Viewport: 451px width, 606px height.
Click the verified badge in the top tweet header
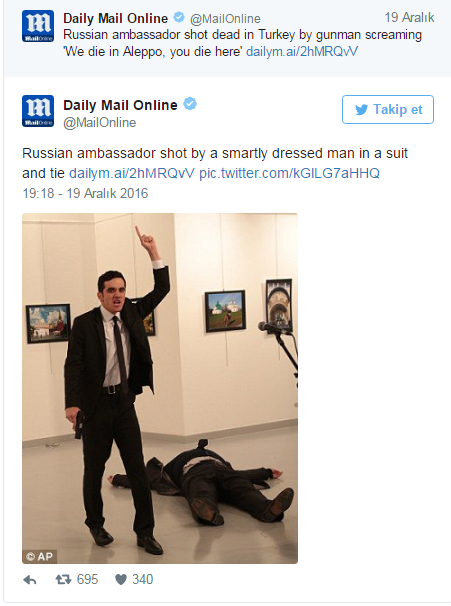click(179, 17)
